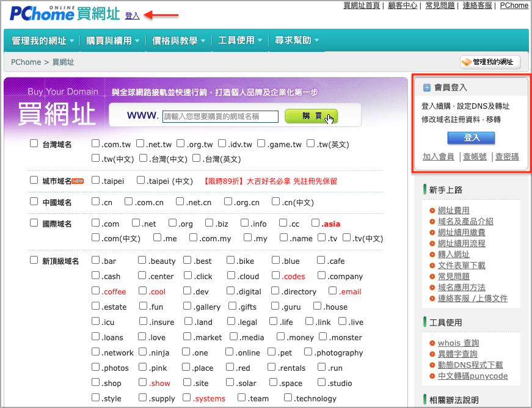The width and height of the screenshot is (532, 408).
Task: Open 顧客中心 top link
Action: click(403, 5)
